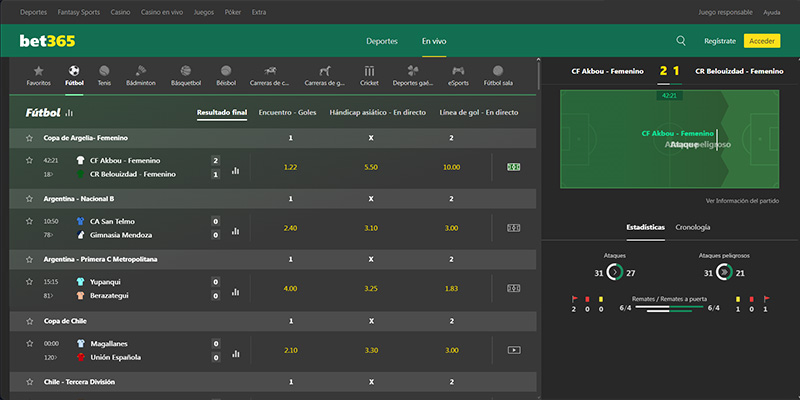Viewport: 800px width, 400px height.
Task: Open Juego responsable link
Action: point(725,12)
